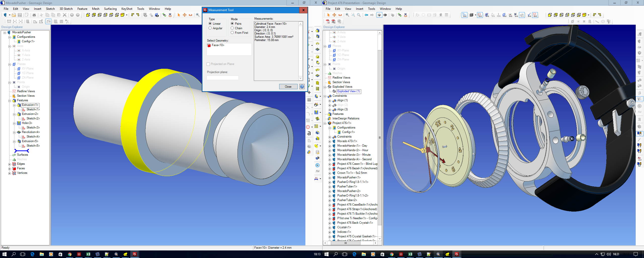Image resolution: width=644 pixels, height=258 pixels.
Task: Click Project 476 Design Explorer vertical scrollbar
Action: click(380, 136)
